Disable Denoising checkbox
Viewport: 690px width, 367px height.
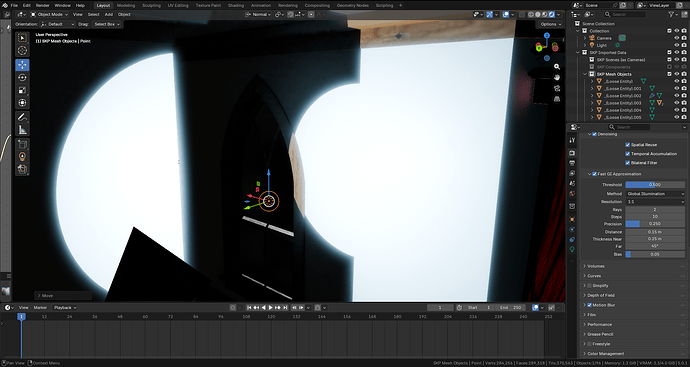(x=595, y=134)
